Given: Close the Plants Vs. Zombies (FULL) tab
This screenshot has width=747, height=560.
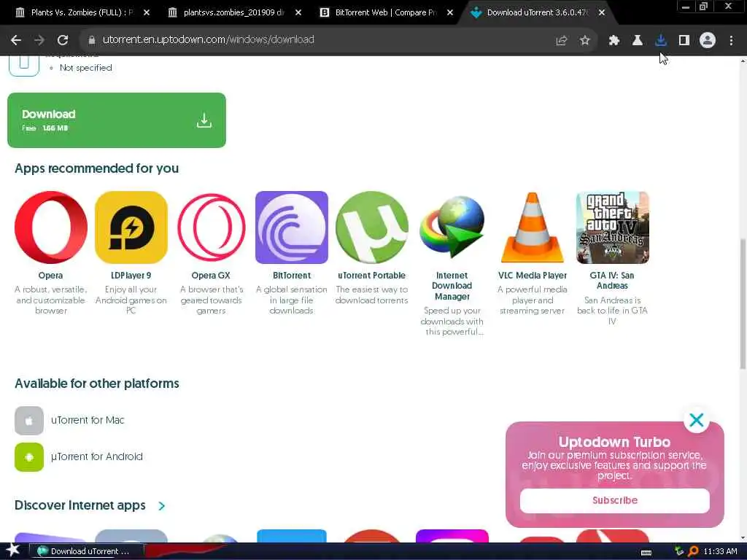Looking at the screenshot, I should pos(147,12).
